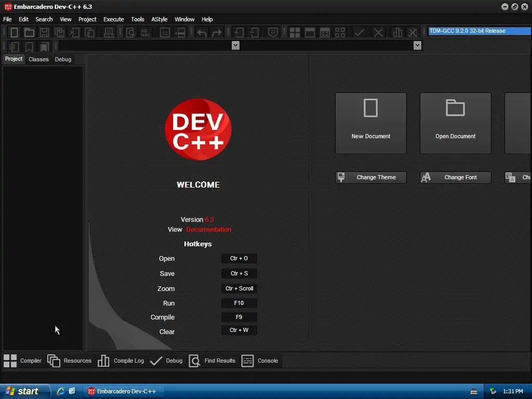Click the Open Document tile
This screenshot has width=532, height=399.
(455, 124)
